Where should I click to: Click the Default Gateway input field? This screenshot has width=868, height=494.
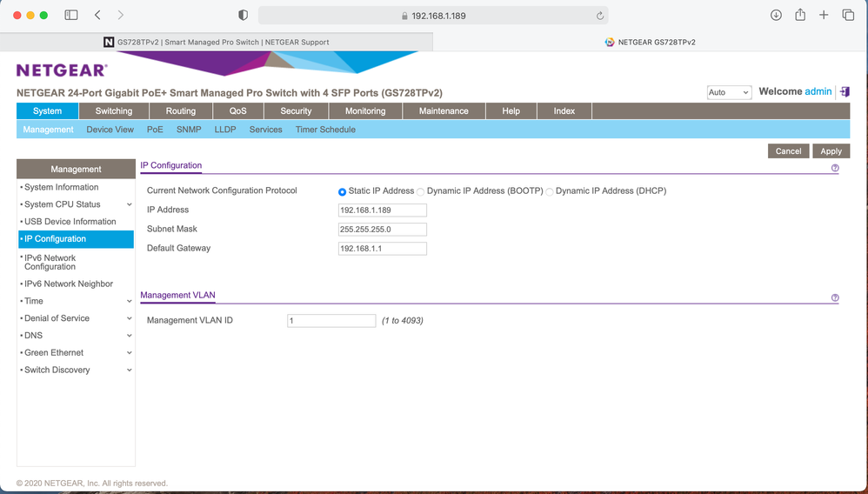(x=383, y=249)
